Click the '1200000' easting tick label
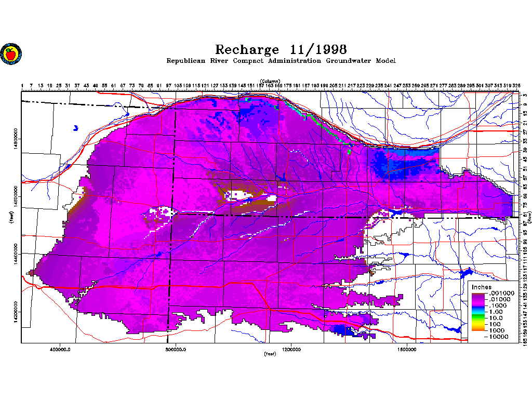 (291, 350)
